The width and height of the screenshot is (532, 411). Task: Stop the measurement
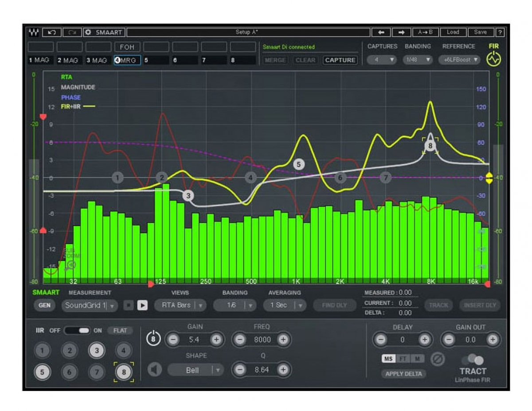[128, 305]
